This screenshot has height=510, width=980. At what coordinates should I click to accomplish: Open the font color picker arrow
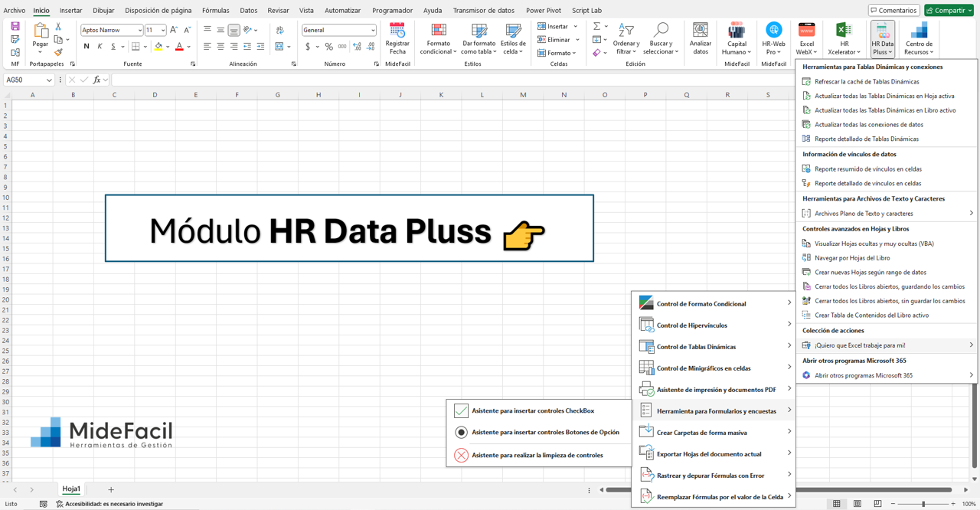(x=188, y=47)
